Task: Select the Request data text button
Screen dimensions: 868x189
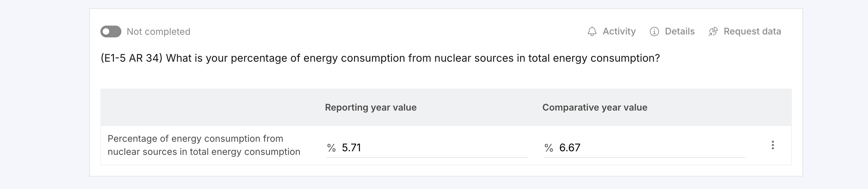Action: click(752, 31)
